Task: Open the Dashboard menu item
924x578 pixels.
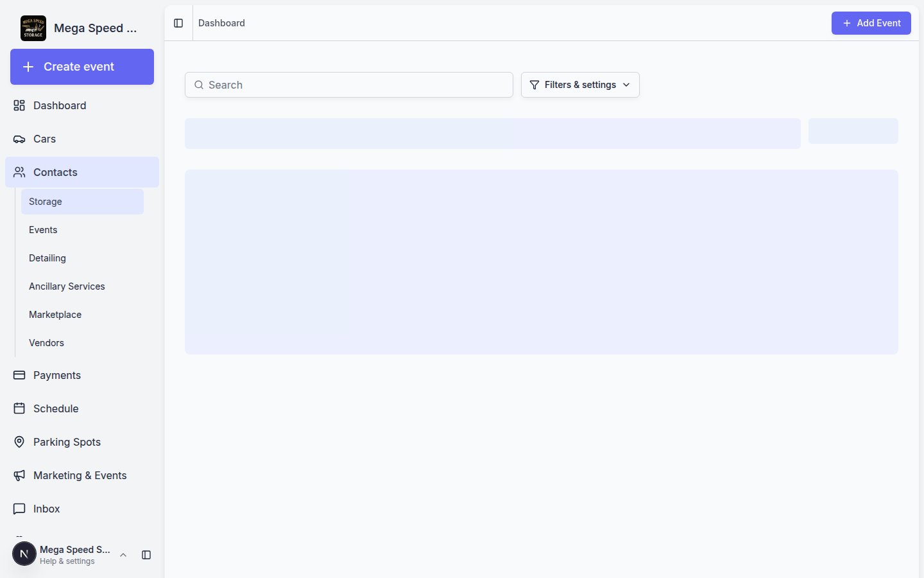Action: [82, 105]
